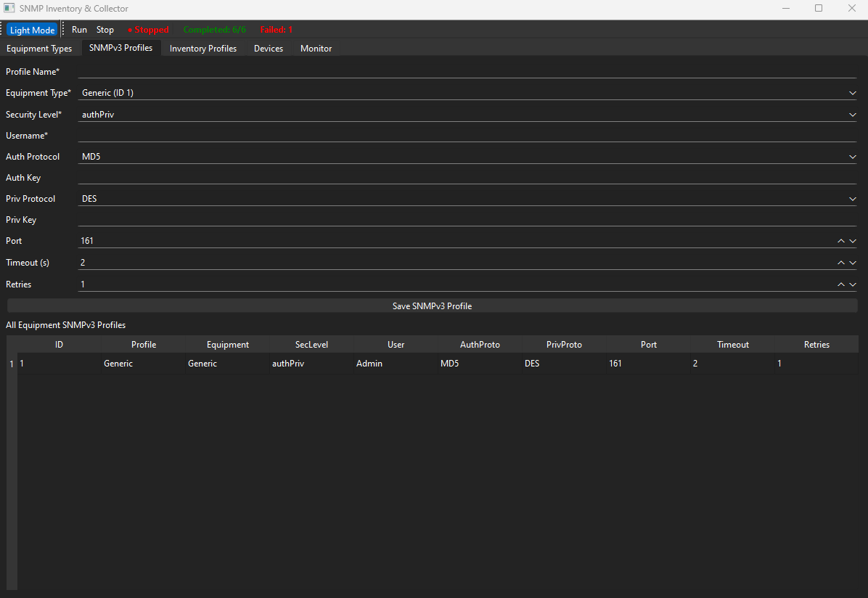Switch to the Devices tab
The height and width of the screenshot is (598, 868).
tap(268, 48)
